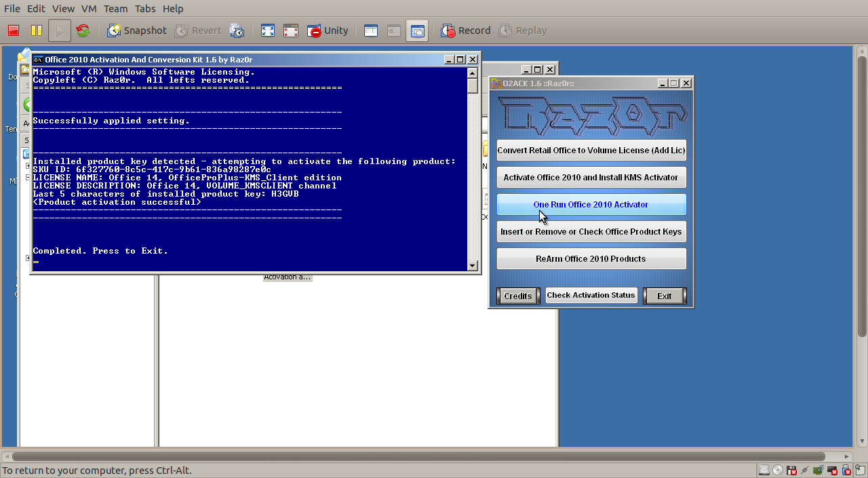
Task: Take a Snapshot from the toolbar
Action: tap(136, 31)
